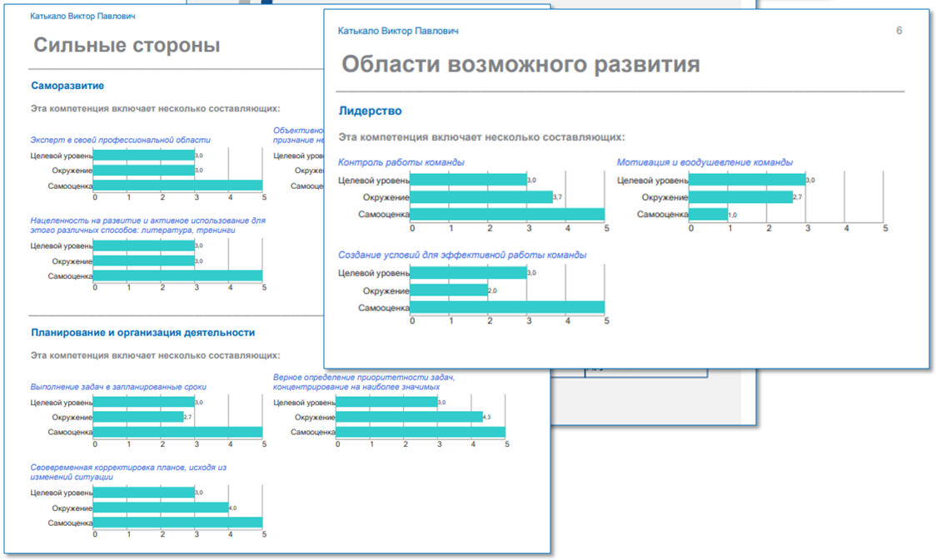Select the "Саморазвитие" competency heading
The width and height of the screenshot is (936, 560).
pyautogui.click(x=67, y=85)
